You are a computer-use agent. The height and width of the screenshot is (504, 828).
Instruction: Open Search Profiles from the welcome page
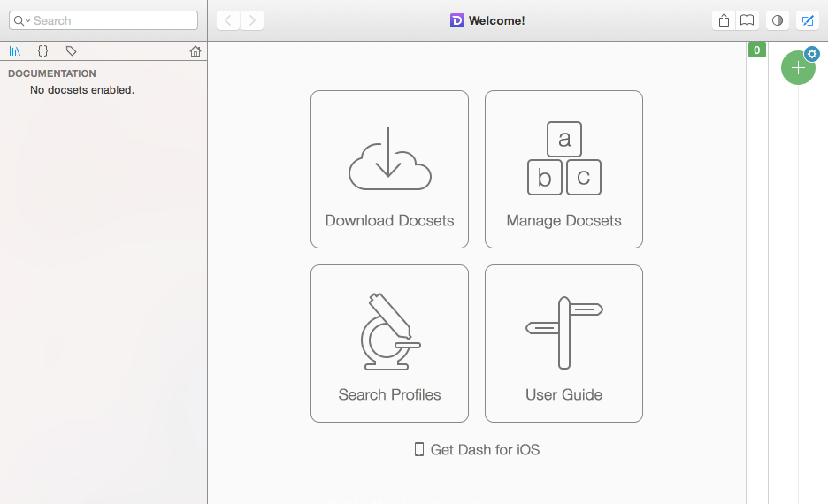click(389, 343)
